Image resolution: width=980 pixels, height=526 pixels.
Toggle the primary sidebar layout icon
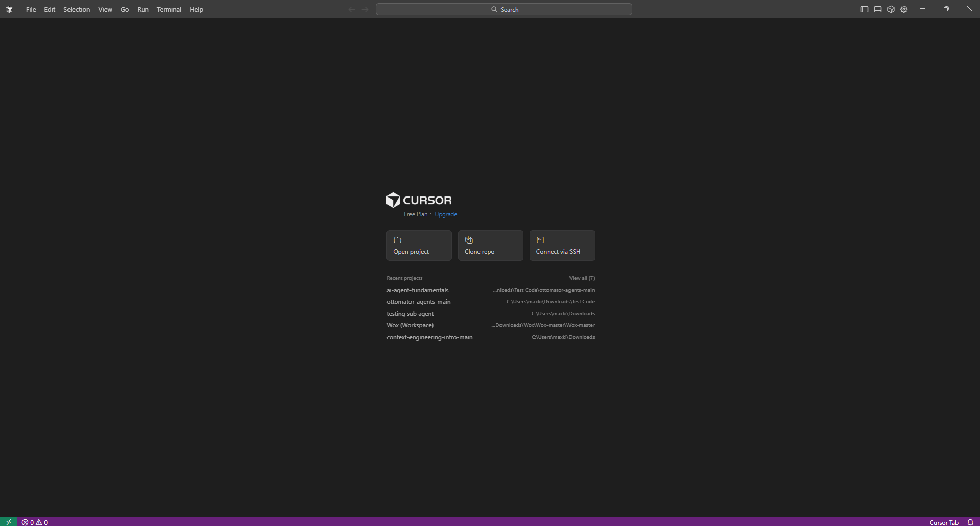(x=864, y=9)
